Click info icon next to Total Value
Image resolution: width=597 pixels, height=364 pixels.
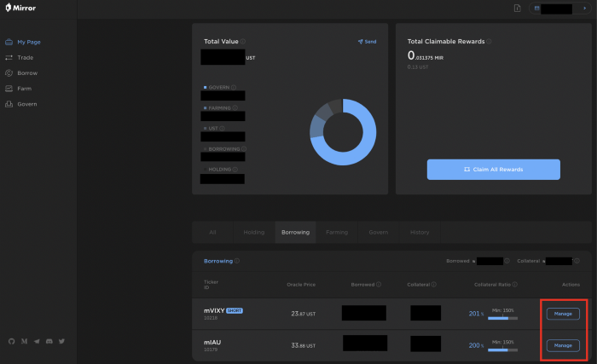(x=243, y=41)
